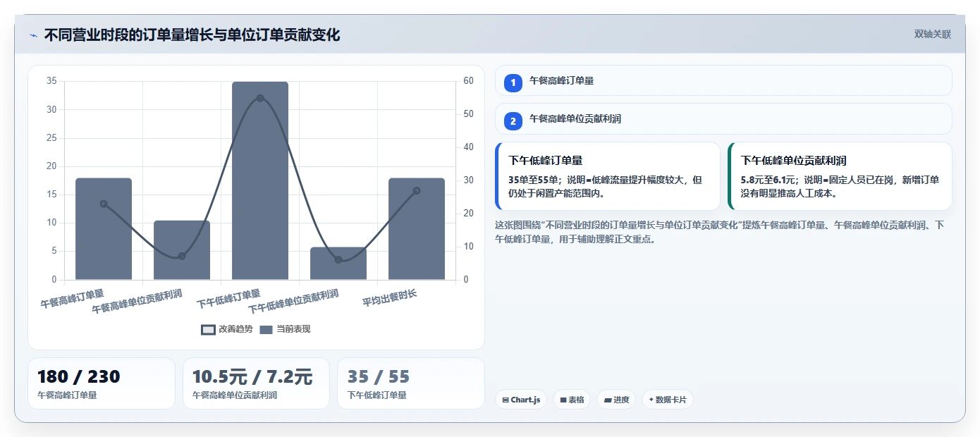Click the line point above 下午低峰订单量 bar
This screenshot has height=437, width=980.
point(260,98)
